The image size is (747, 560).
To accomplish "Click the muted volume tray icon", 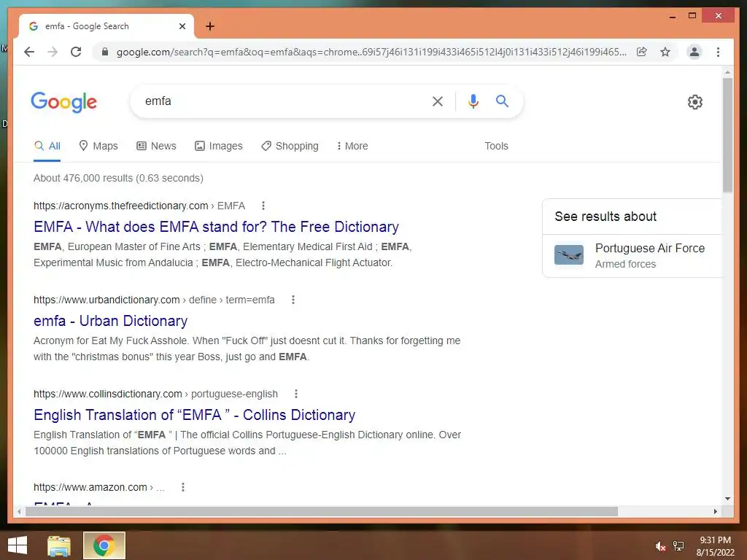I will 659,546.
